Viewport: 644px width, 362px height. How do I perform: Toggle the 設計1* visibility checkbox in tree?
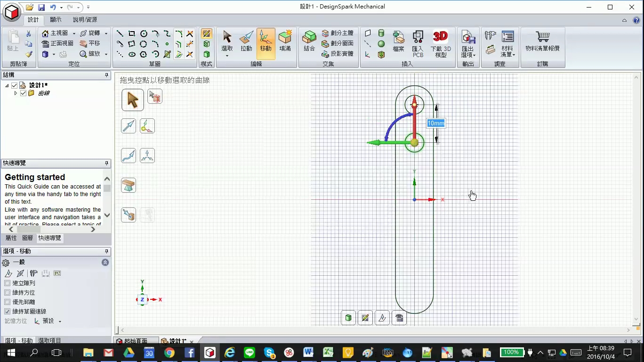pos(14,85)
